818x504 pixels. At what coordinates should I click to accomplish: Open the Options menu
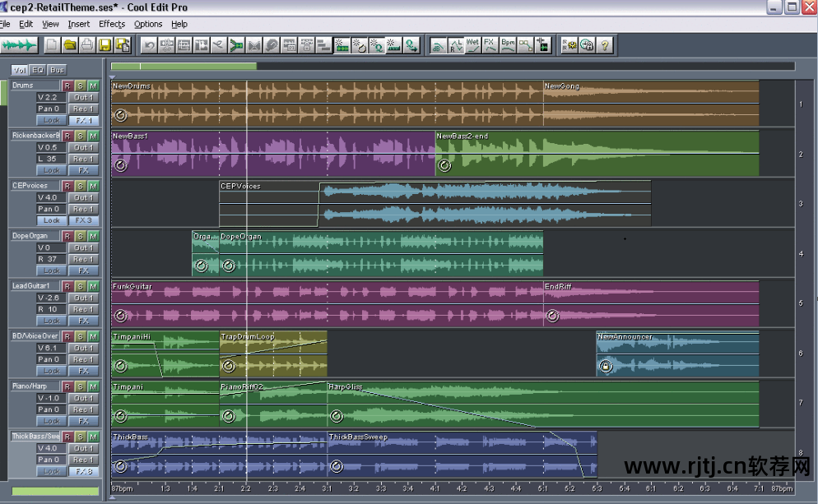(x=148, y=24)
